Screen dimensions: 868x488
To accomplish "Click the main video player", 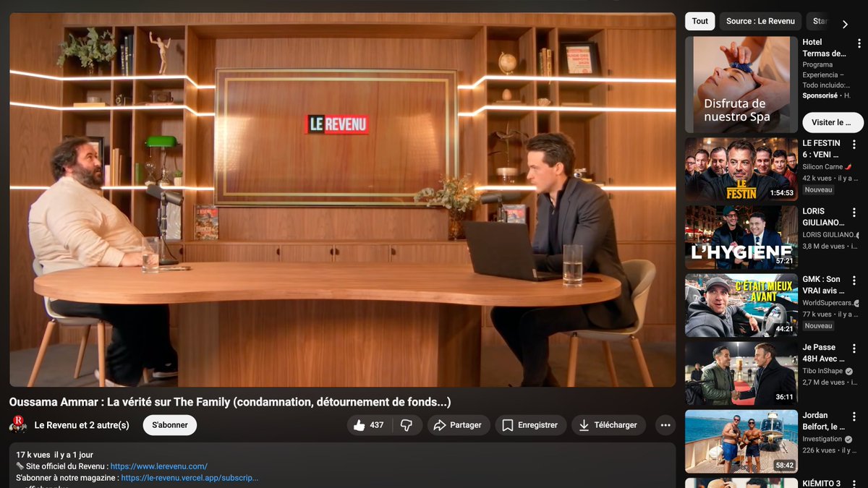I will click(342, 200).
